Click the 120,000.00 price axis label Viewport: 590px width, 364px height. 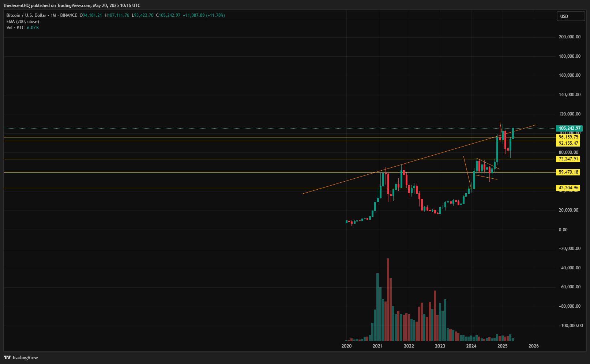[x=570, y=114]
